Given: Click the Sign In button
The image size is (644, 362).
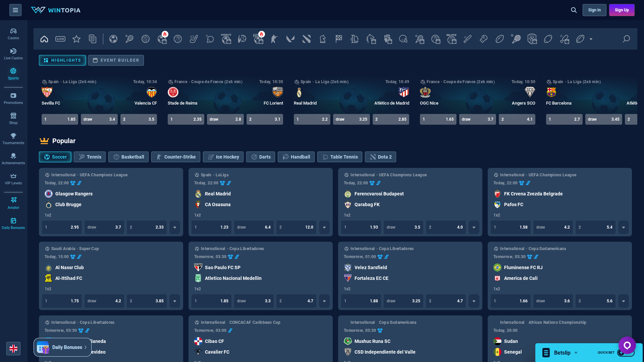Looking at the screenshot, I should coord(594,10).
